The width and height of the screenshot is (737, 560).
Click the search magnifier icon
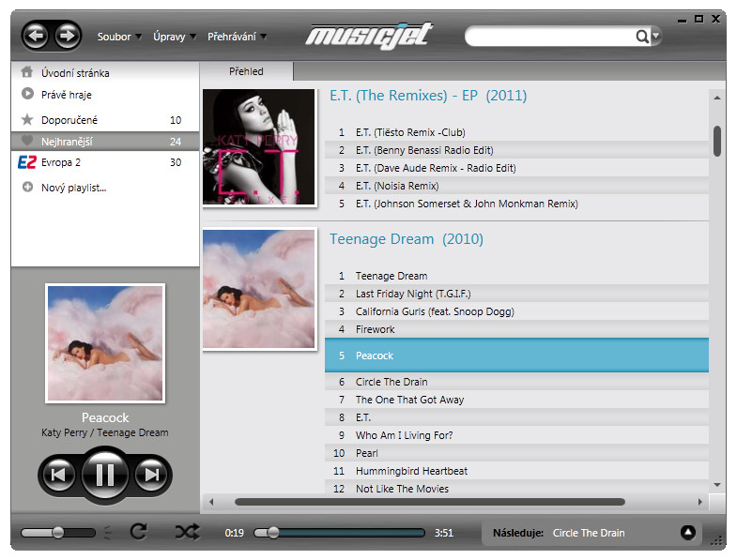pyautogui.click(x=641, y=37)
